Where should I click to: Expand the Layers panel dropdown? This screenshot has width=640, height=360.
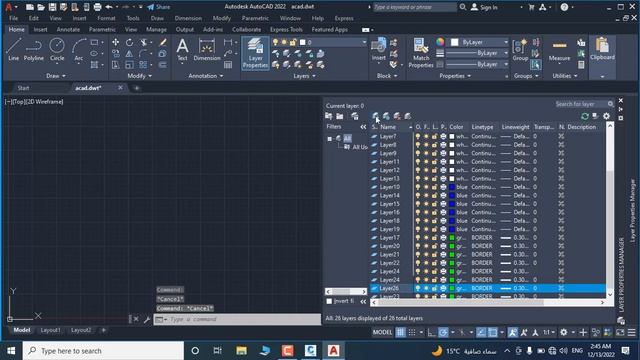tap(304, 76)
